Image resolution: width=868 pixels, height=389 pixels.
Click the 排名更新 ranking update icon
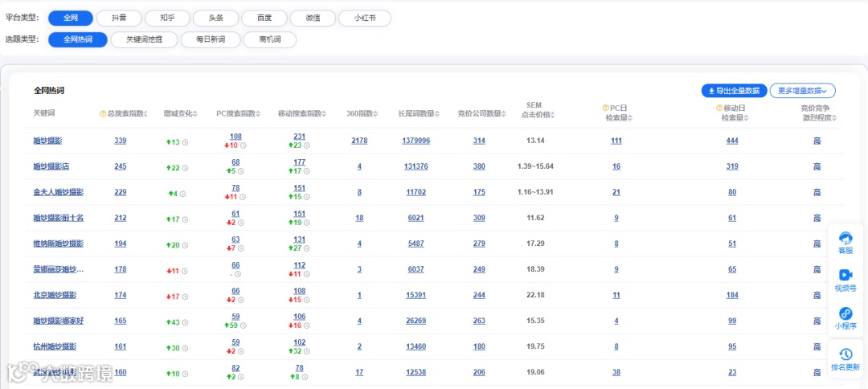(x=845, y=354)
